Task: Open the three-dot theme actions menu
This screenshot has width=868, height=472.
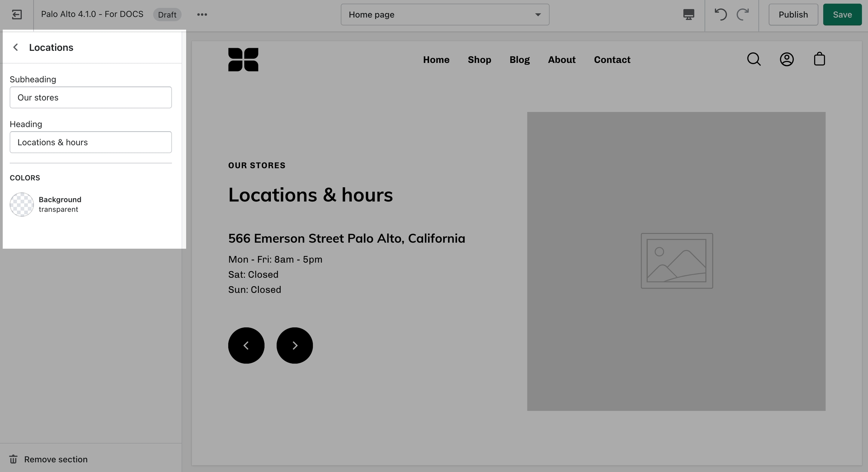Action: pyautogui.click(x=202, y=15)
